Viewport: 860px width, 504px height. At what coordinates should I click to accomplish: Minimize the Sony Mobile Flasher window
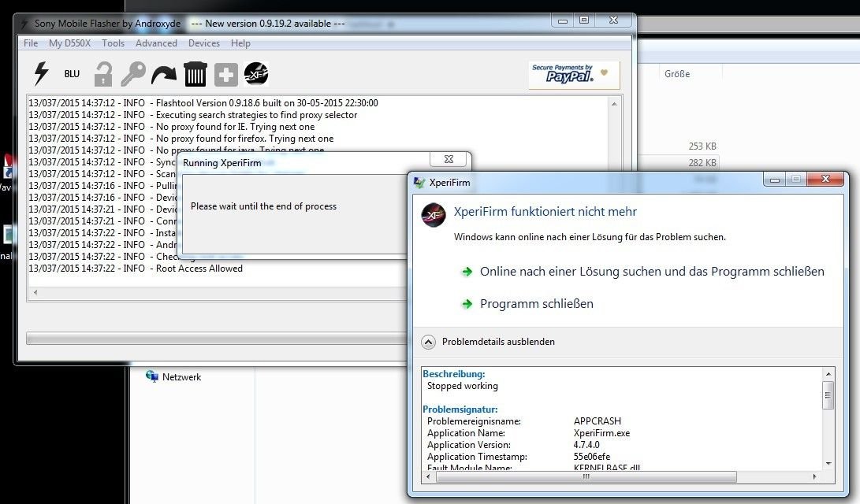click(x=562, y=20)
